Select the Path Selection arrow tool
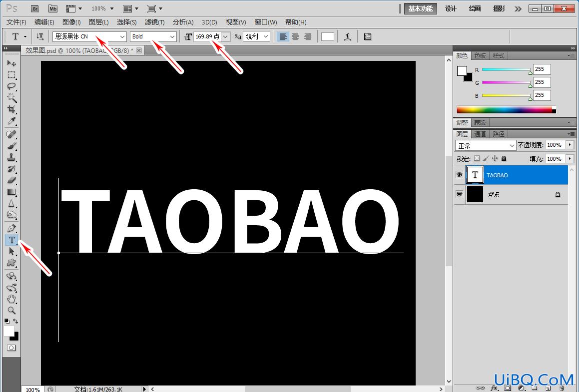This screenshot has height=392, width=579. click(x=11, y=251)
